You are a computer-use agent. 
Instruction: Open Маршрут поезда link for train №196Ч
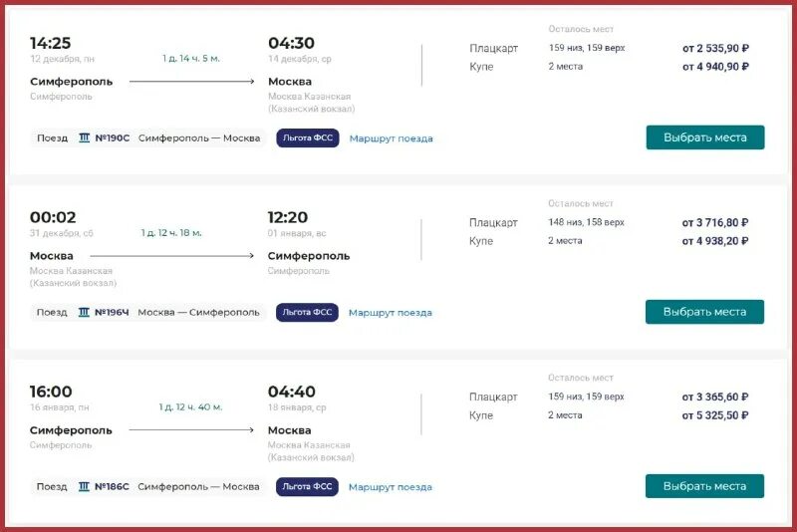[x=391, y=313]
